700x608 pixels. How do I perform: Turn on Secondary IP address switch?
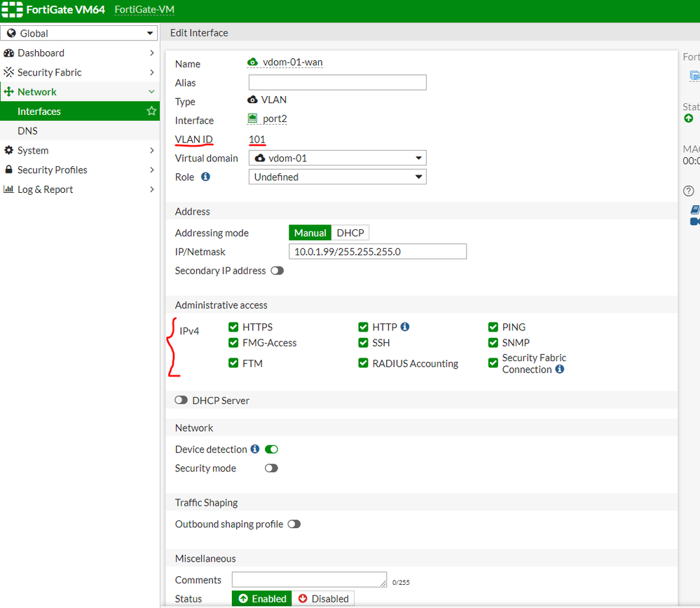pos(277,271)
